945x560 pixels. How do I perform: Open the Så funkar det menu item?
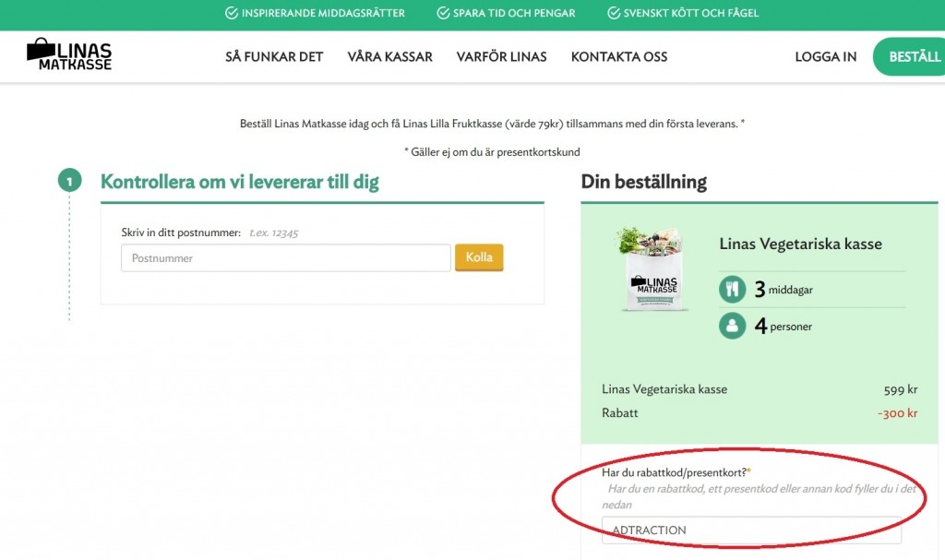point(274,56)
